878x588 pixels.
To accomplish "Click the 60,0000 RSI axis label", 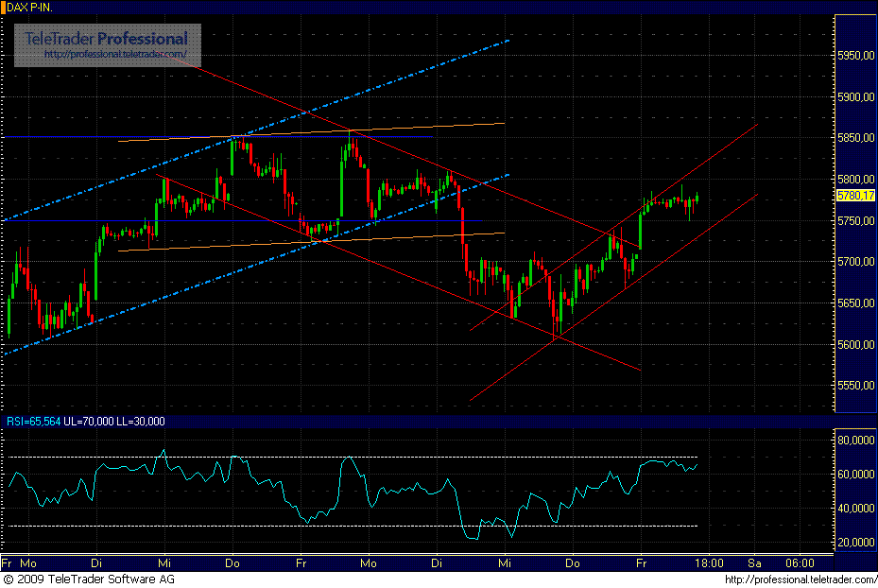I will (x=855, y=475).
